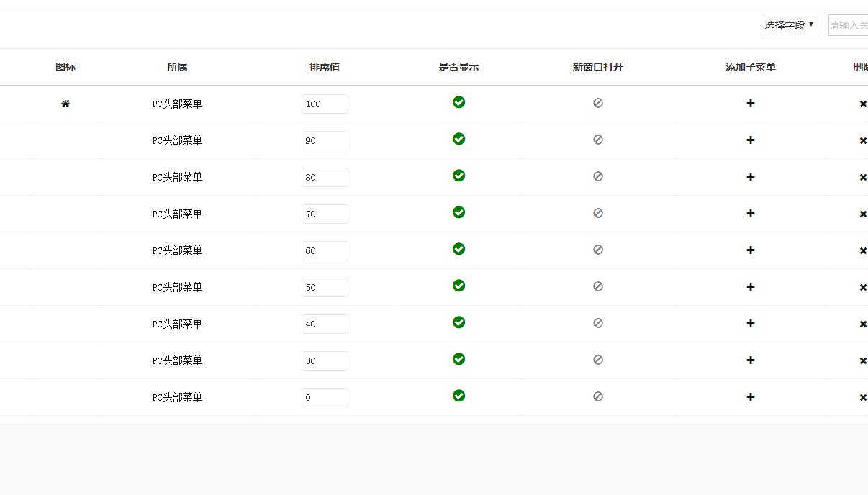868x495 pixels.
Task: Click PC头部菜单 text in sort 80 row
Action: (x=177, y=177)
